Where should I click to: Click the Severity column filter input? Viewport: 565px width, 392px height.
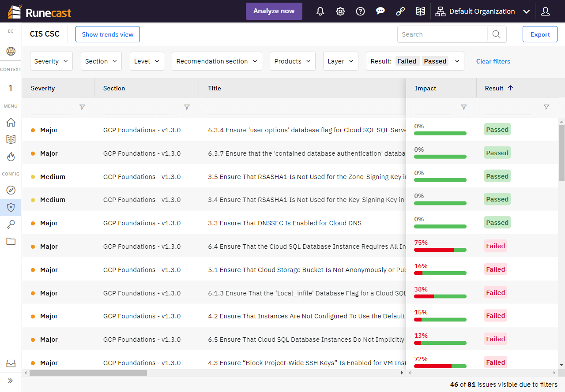coord(50,107)
